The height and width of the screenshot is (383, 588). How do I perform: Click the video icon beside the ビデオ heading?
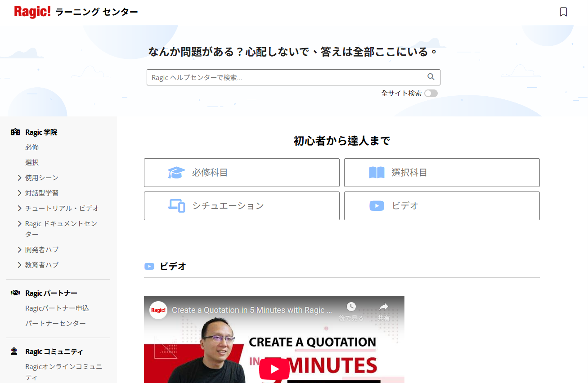[149, 267]
